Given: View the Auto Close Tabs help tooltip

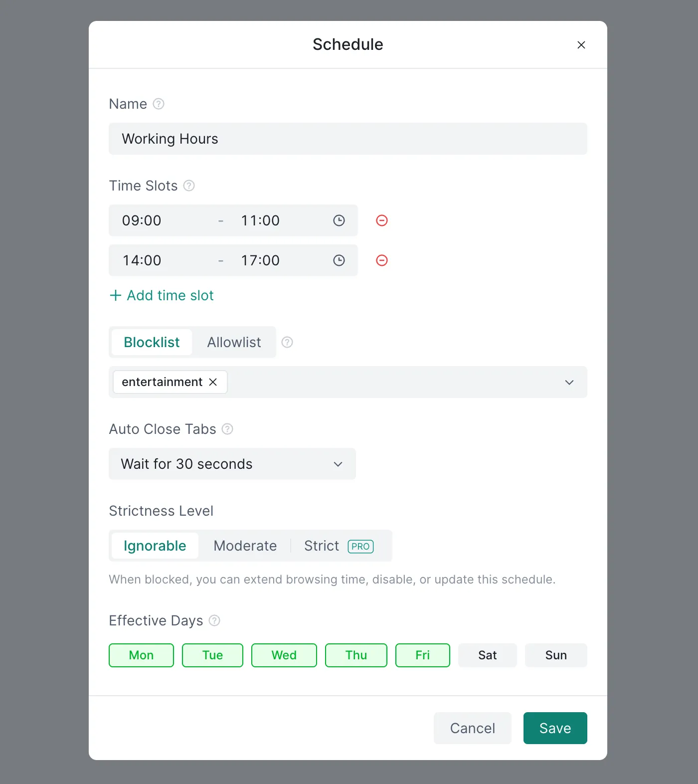Looking at the screenshot, I should point(227,429).
